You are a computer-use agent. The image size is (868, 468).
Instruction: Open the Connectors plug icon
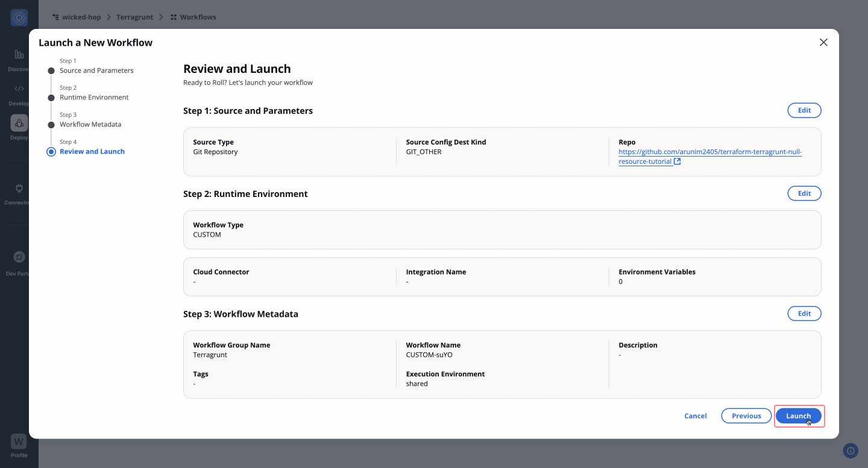19,189
